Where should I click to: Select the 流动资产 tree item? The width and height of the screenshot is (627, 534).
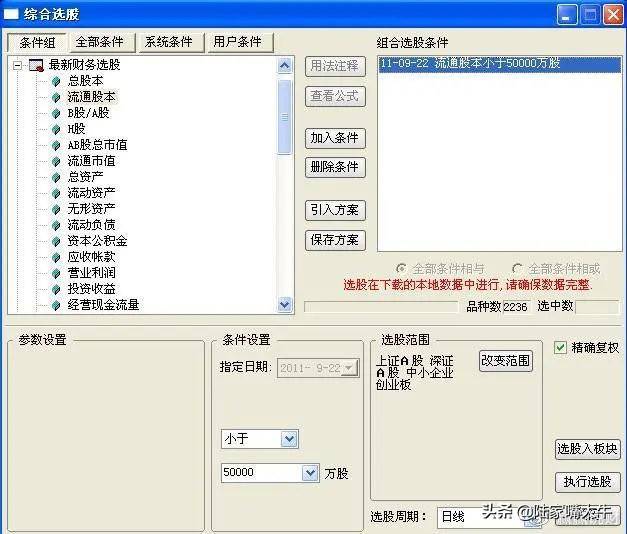pyautogui.click(x=92, y=193)
